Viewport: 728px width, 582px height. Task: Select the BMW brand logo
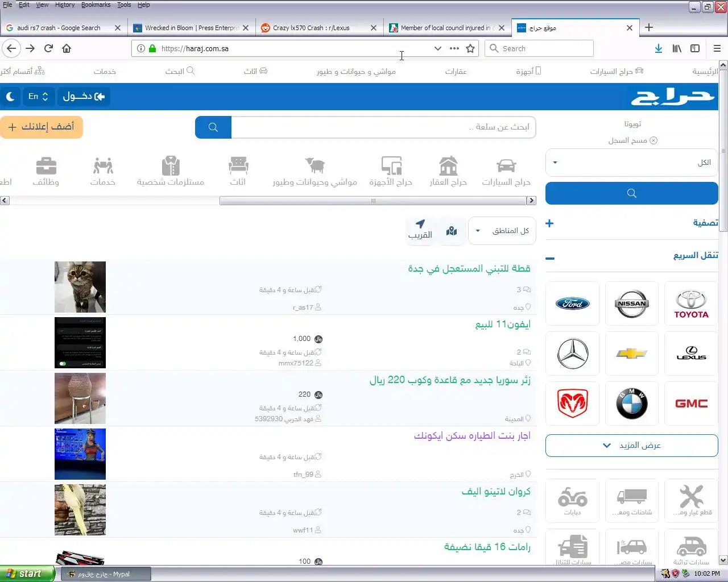tap(632, 404)
